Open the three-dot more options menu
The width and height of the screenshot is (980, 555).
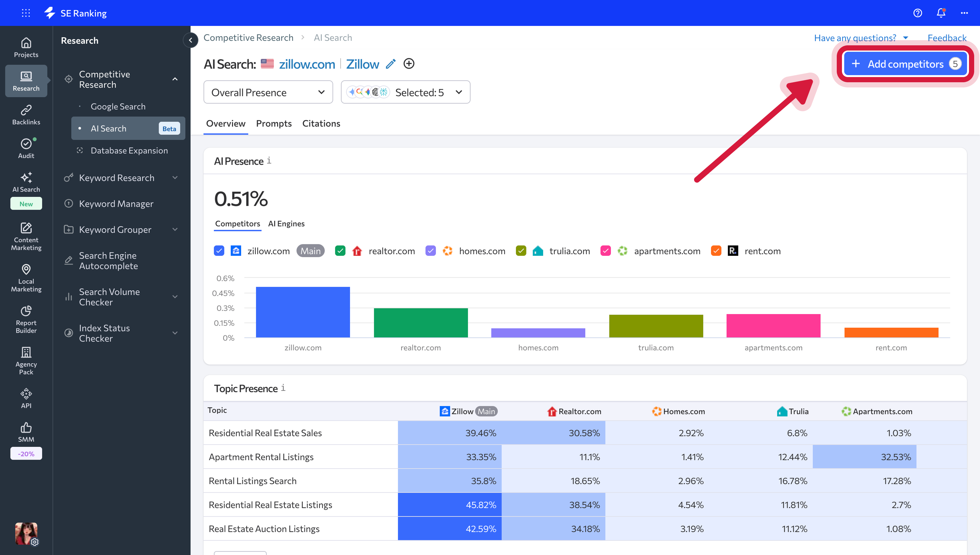point(964,13)
